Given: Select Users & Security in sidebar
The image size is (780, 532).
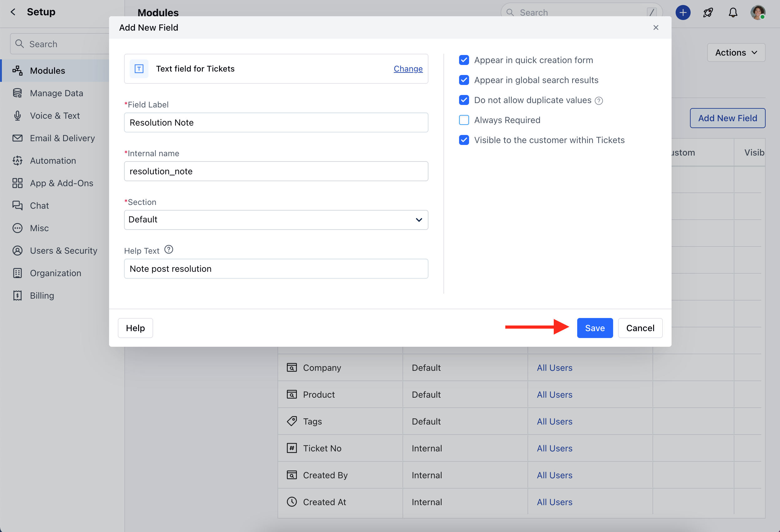Looking at the screenshot, I should click(x=63, y=251).
